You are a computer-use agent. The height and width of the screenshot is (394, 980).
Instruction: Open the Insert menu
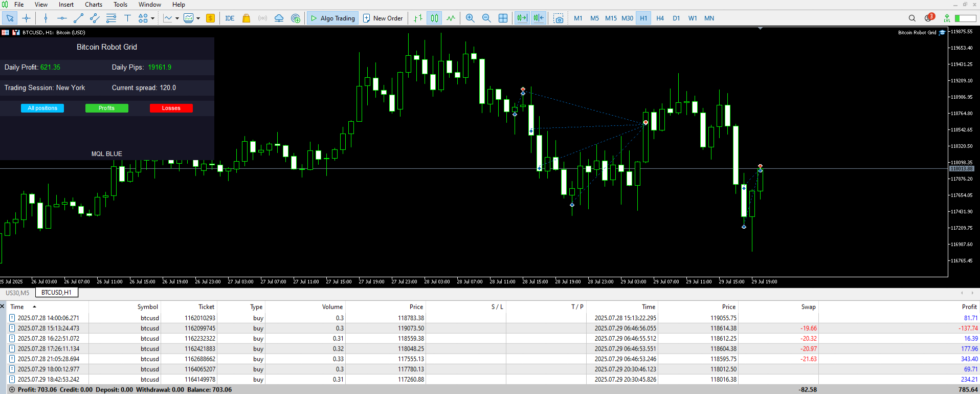[x=66, y=5]
